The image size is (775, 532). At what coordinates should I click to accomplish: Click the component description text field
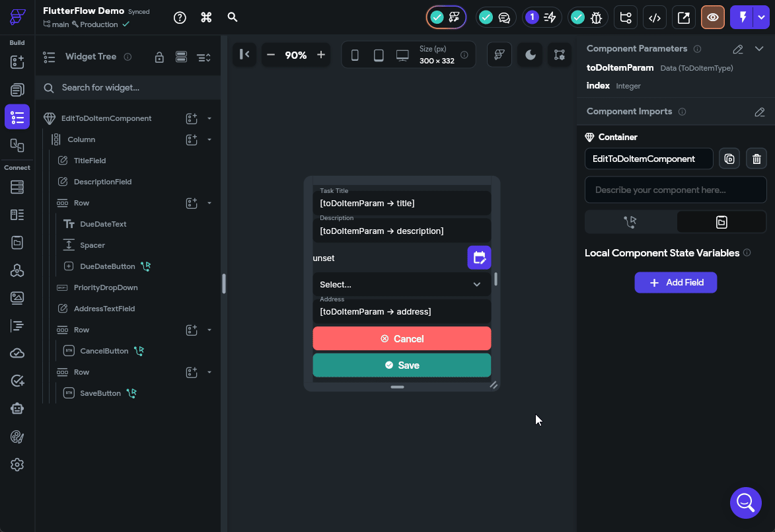click(x=676, y=190)
